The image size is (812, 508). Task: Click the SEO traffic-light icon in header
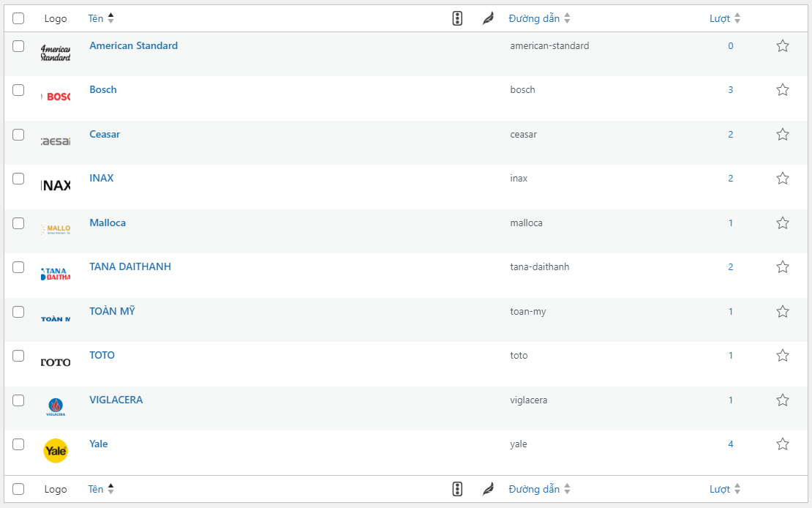point(457,18)
